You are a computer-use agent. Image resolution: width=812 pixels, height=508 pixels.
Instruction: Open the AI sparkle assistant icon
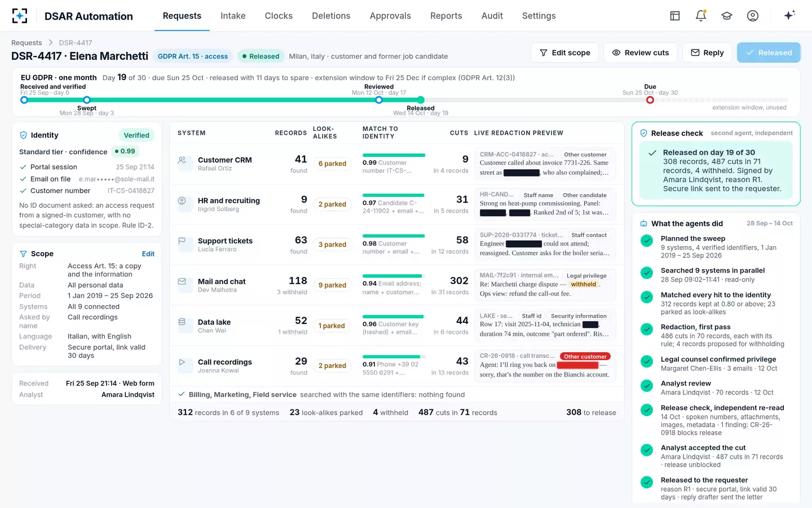tap(789, 15)
